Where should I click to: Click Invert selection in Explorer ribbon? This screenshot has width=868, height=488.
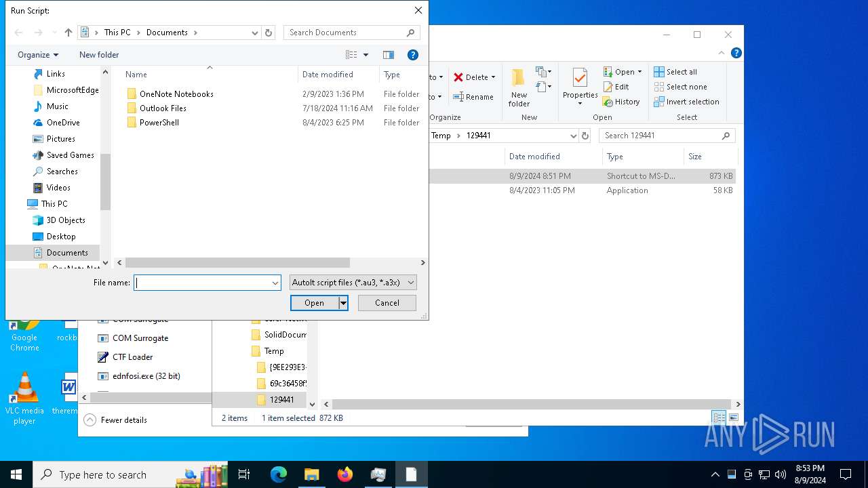686,102
